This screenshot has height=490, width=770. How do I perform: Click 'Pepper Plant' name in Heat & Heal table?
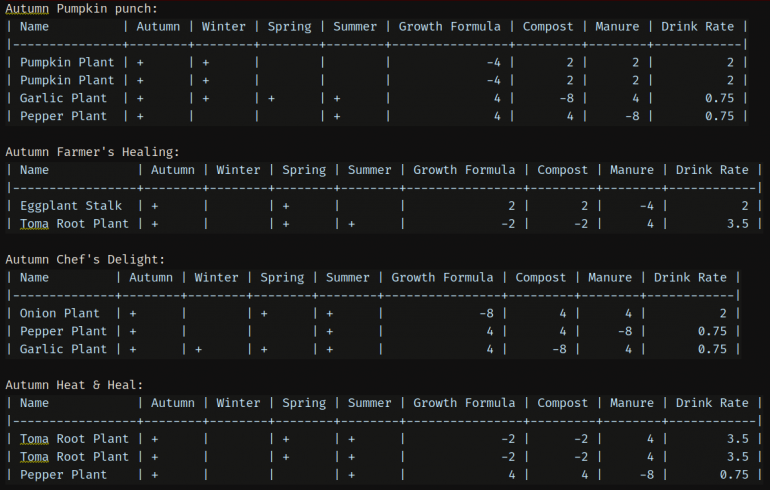pyautogui.click(x=63, y=475)
